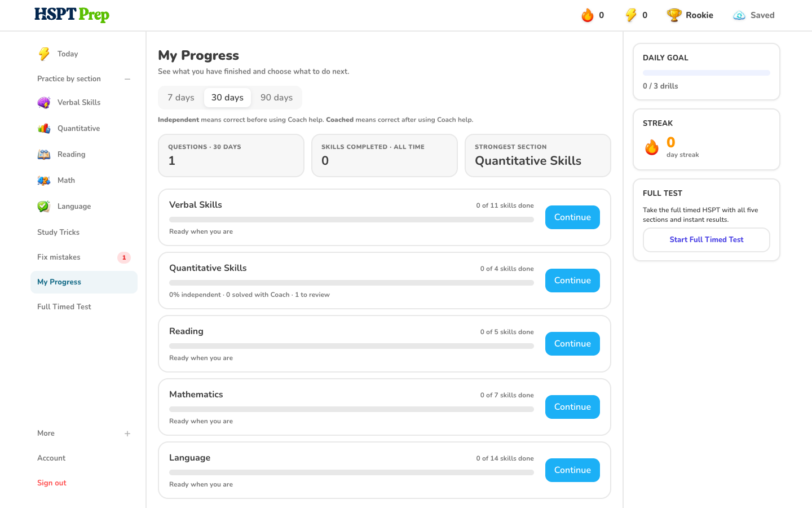Click the Questions 30 days stat card
Image resolution: width=812 pixels, height=508 pixels.
(231, 155)
